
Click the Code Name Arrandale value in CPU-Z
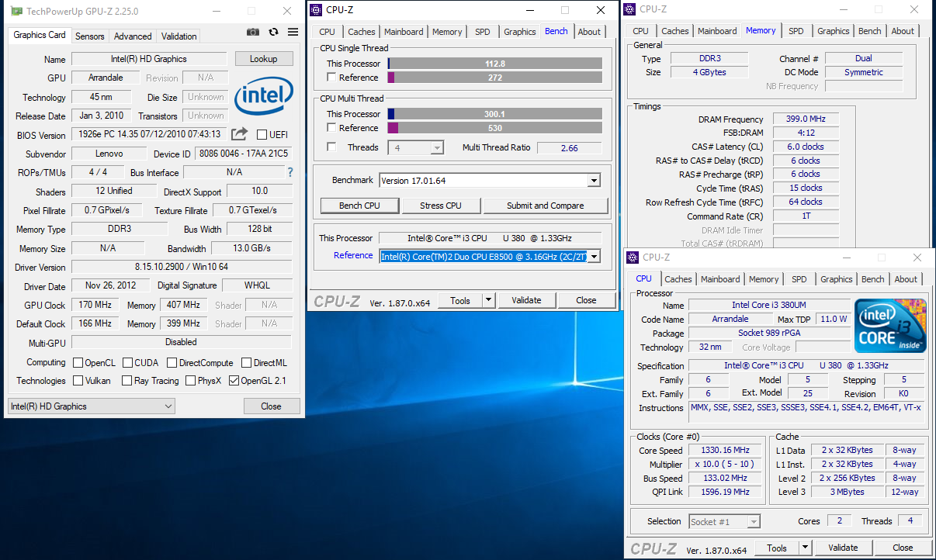[730, 319]
